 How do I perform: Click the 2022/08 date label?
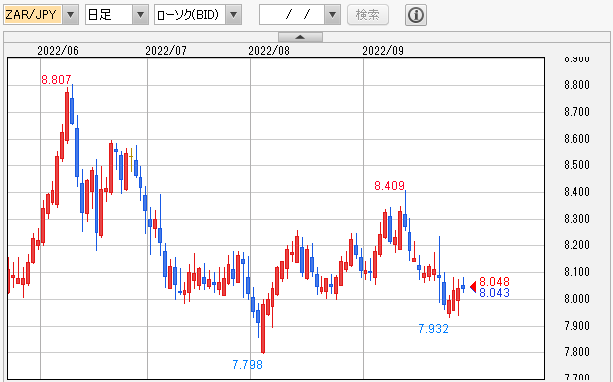click(269, 51)
